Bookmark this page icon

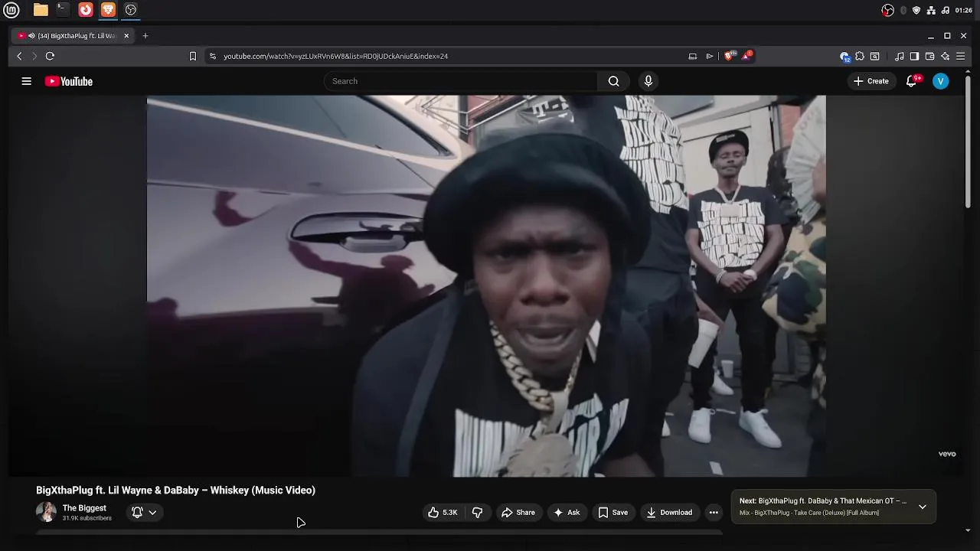point(193,56)
